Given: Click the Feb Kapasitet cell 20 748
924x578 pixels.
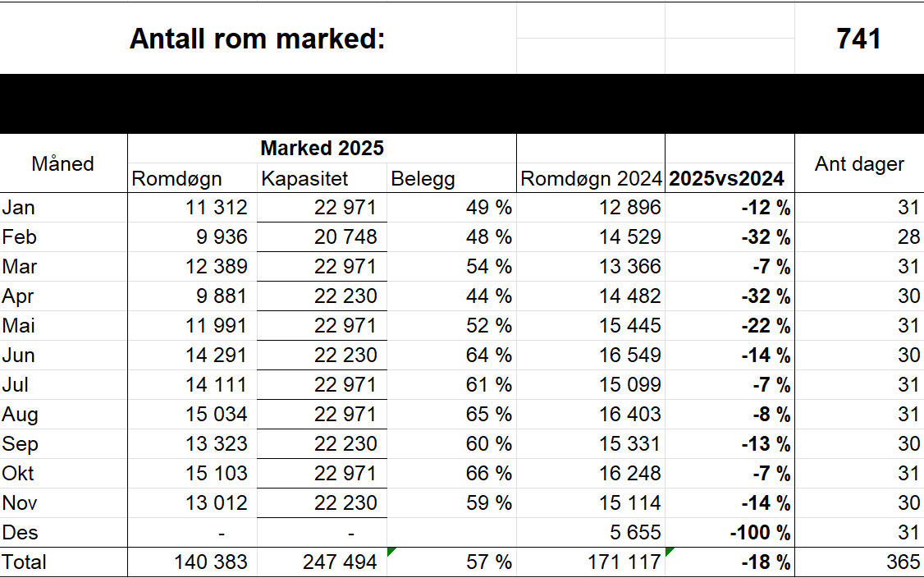Looking at the screenshot, I should click(343, 236).
